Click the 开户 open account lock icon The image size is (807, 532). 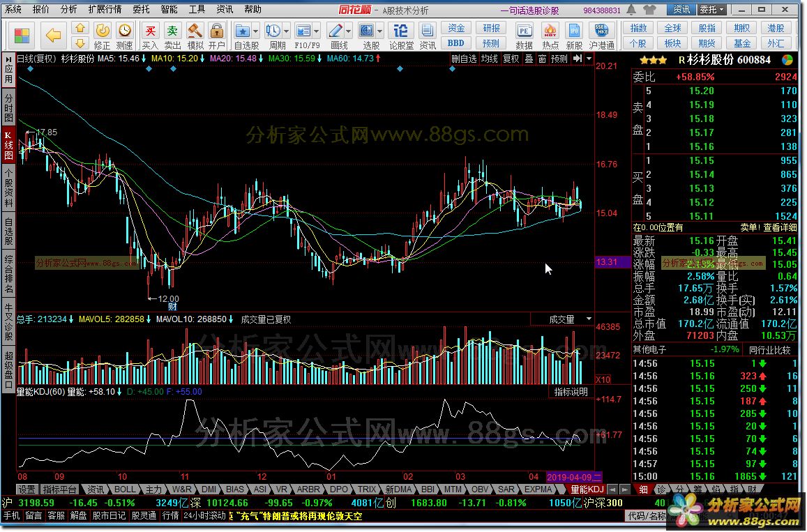pos(217,31)
